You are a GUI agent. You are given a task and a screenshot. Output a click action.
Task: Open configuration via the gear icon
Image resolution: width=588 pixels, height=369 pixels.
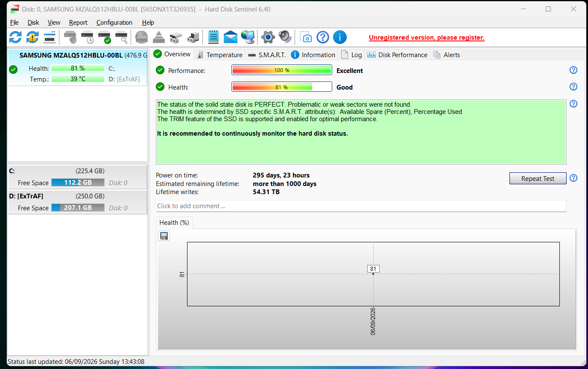[268, 38]
